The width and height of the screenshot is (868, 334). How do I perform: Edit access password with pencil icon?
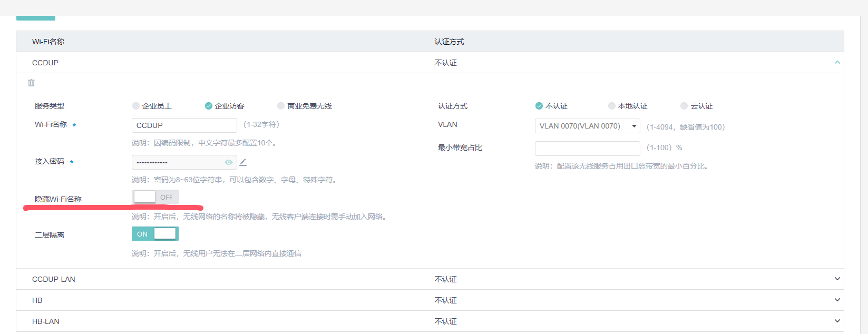(x=243, y=162)
